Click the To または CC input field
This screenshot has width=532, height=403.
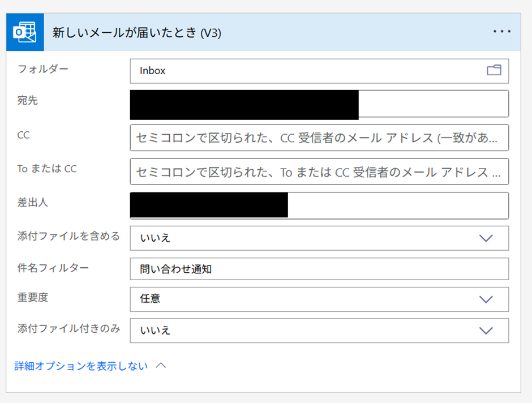pyautogui.click(x=319, y=172)
